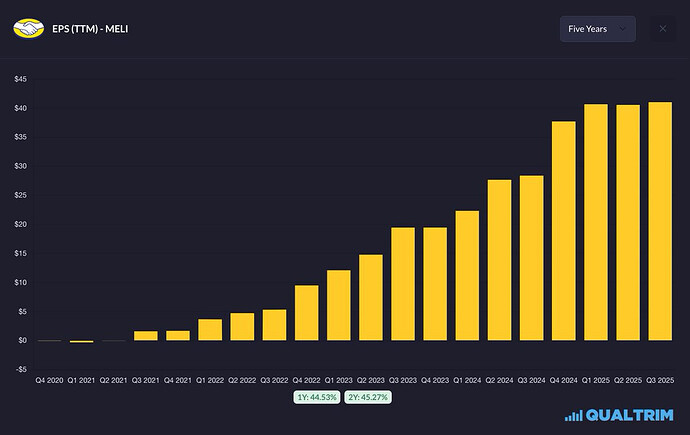The height and width of the screenshot is (435, 690).
Task: Click the $20 y-axis label
Action: pyautogui.click(x=21, y=224)
